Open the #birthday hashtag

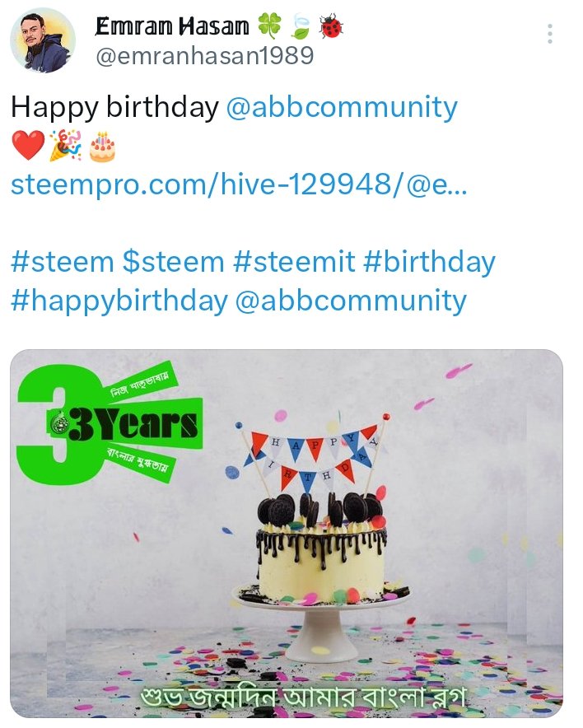tap(429, 262)
